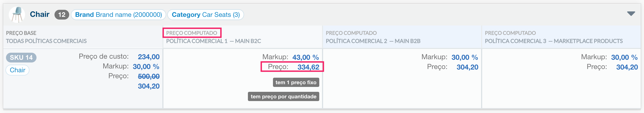Open the Category Car Seats tag
The height and width of the screenshot is (113, 644).
point(206,15)
